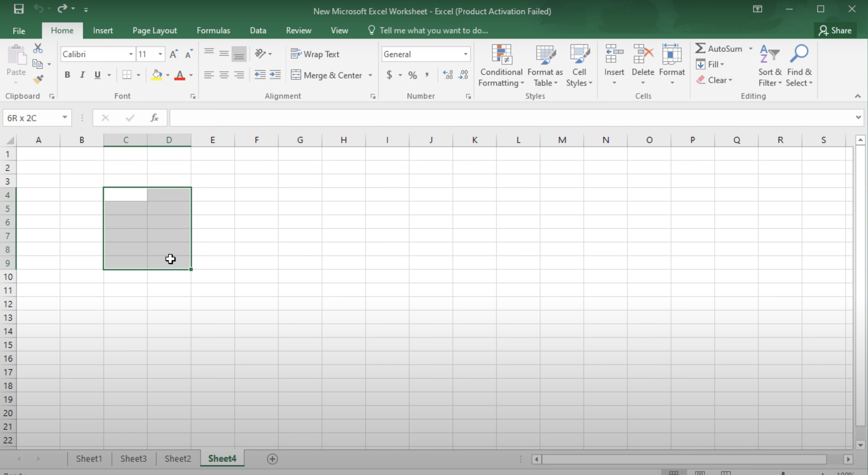Click the Format Painter brush icon
Screen dimensions: 868x475
click(38, 79)
